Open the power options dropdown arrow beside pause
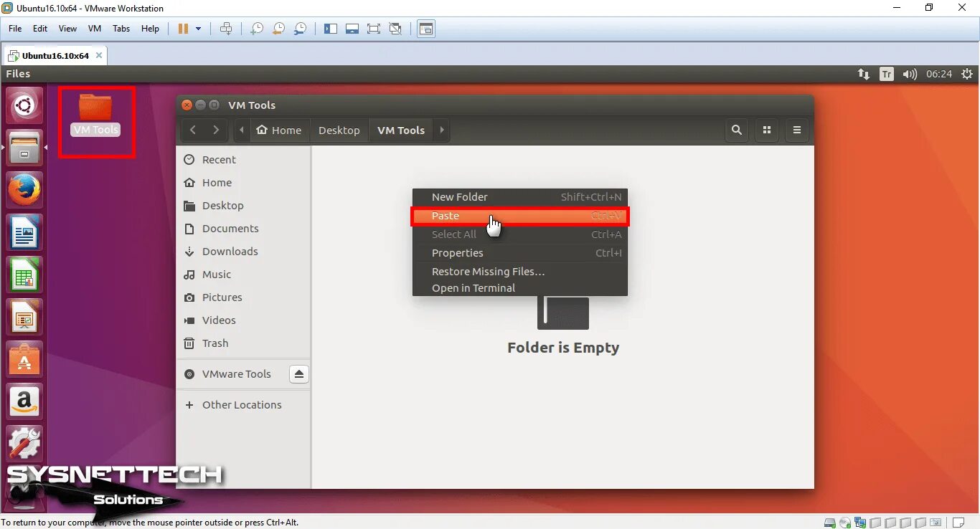 [199, 29]
